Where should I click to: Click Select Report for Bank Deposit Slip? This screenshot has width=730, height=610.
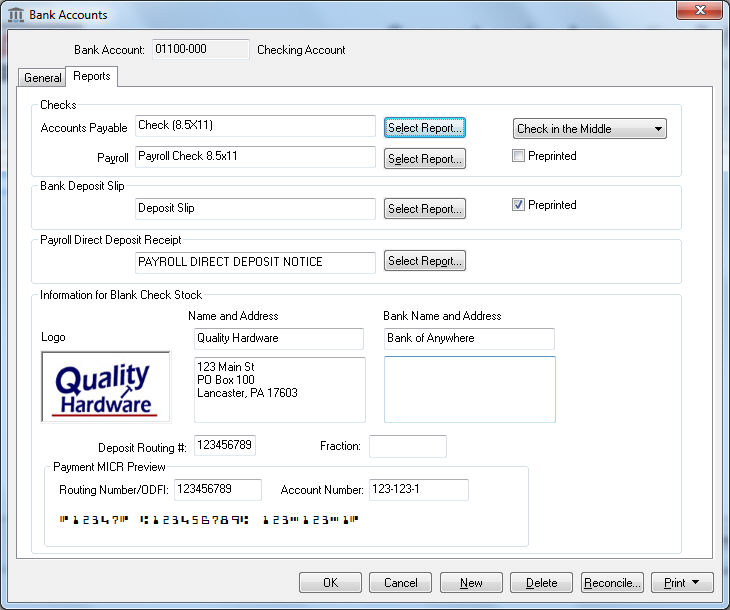tap(424, 209)
